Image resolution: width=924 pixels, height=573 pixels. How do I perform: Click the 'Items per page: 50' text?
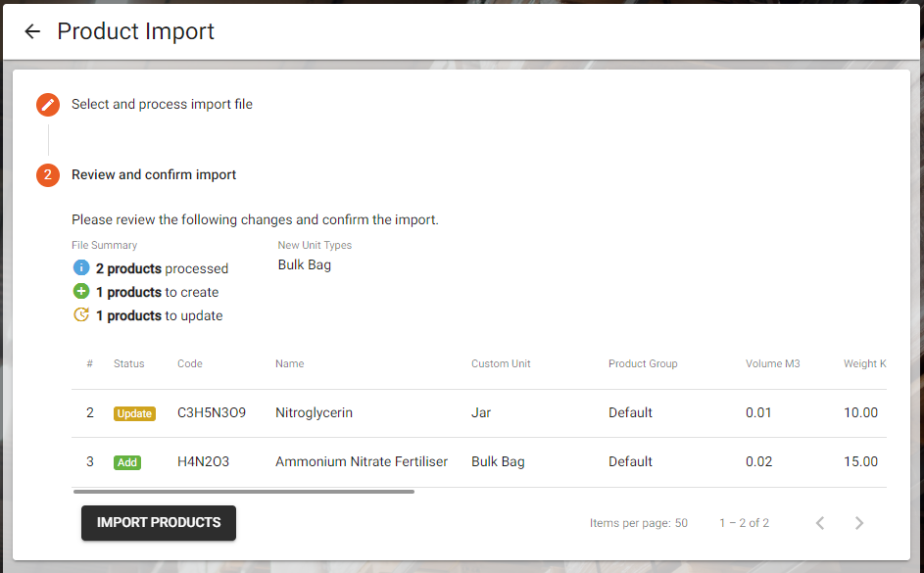point(638,523)
